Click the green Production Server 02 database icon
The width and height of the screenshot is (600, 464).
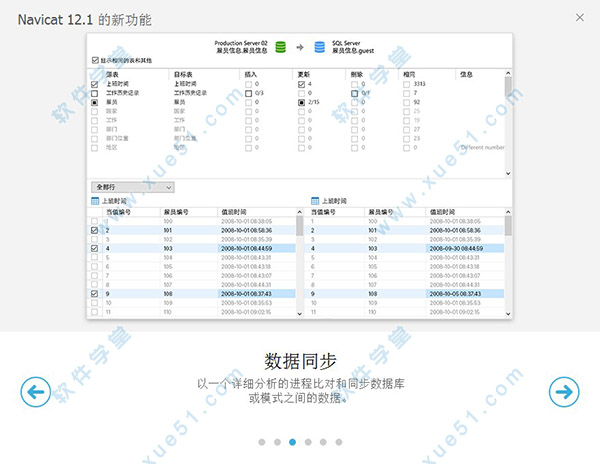coord(280,47)
